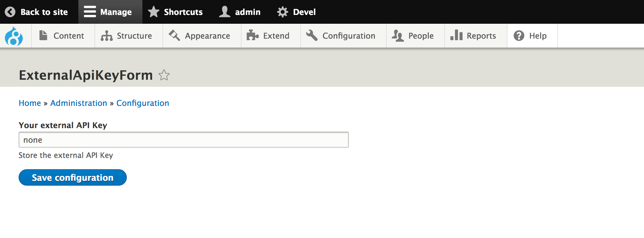Click the Reports bar chart icon
This screenshot has height=238, width=644.
[456, 35]
